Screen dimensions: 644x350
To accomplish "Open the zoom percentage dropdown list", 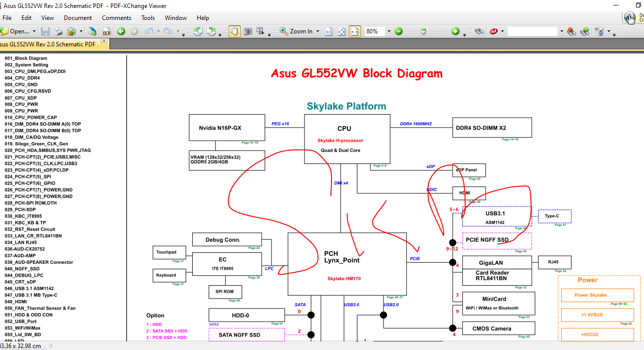I will click(x=388, y=31).
